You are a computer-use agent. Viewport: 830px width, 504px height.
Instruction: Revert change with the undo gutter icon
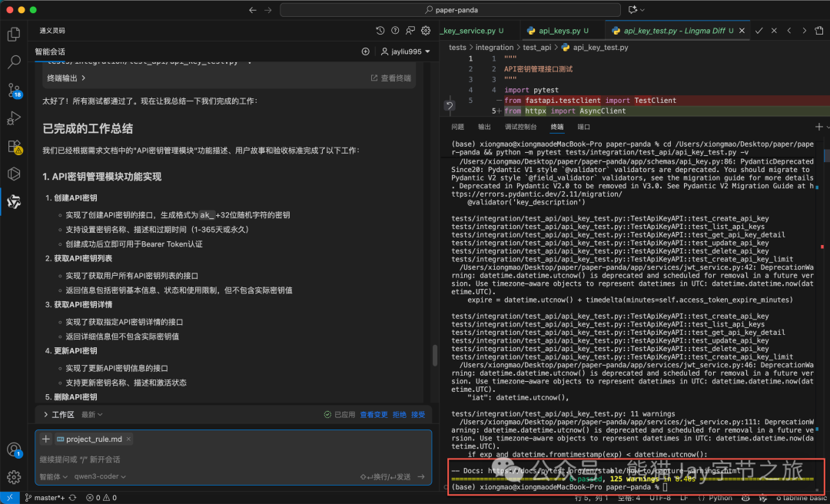coord(450,106)
